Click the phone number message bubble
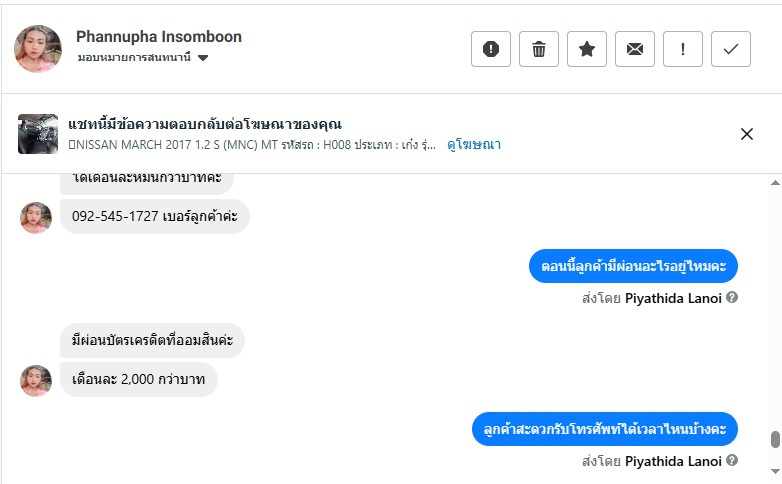782x484 pixels. pos(155,216)
